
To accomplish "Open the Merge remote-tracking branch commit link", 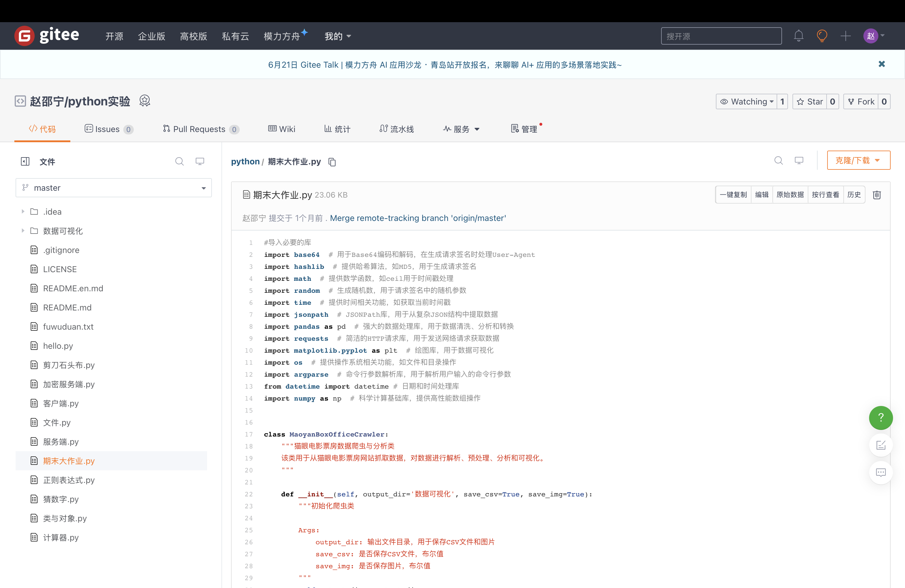I will [x=417, y=218].
